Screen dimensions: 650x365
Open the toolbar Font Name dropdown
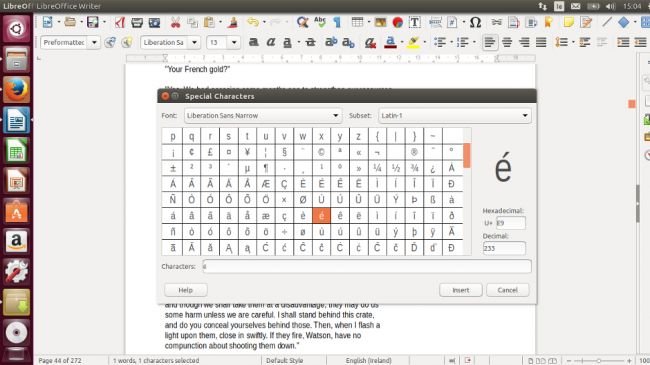tap(194, 42)
